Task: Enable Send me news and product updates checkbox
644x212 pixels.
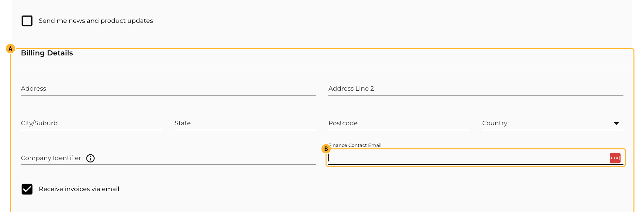Action: [27, 21]
